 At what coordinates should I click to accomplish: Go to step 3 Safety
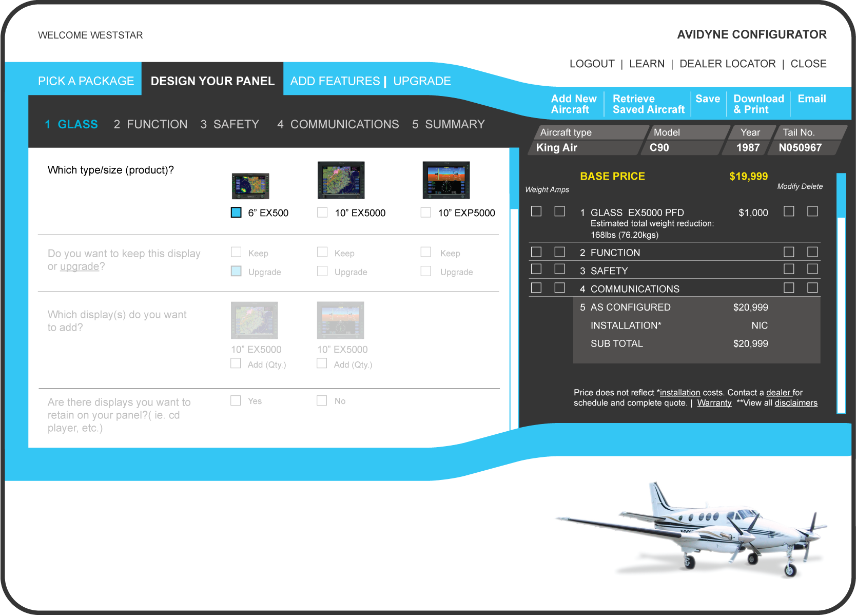tap(229, 124)
